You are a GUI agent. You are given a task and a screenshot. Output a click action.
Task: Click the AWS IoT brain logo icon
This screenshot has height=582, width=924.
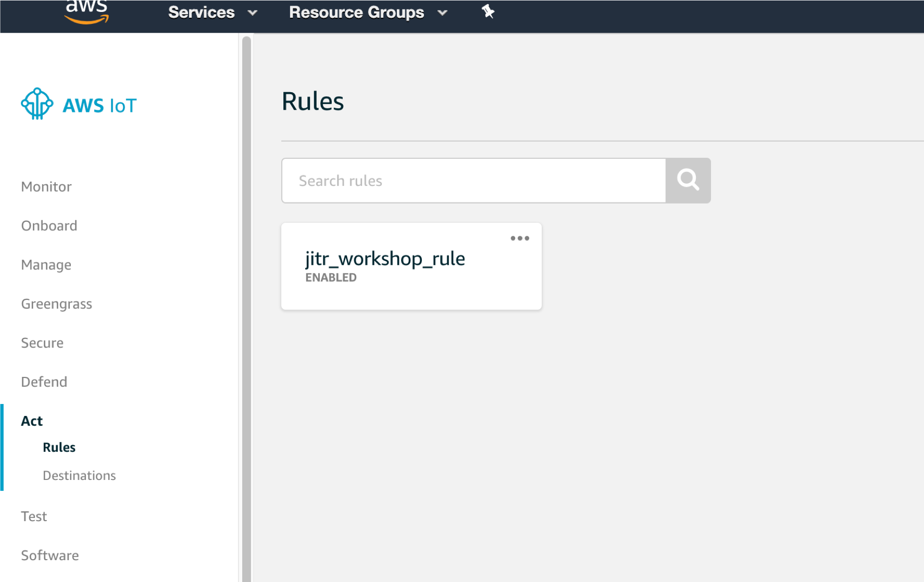coord(37,104)
